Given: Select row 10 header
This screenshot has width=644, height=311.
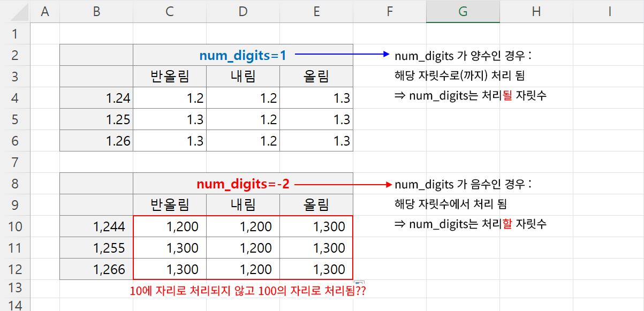Looking at the screenshot, I should click(15, 226).
